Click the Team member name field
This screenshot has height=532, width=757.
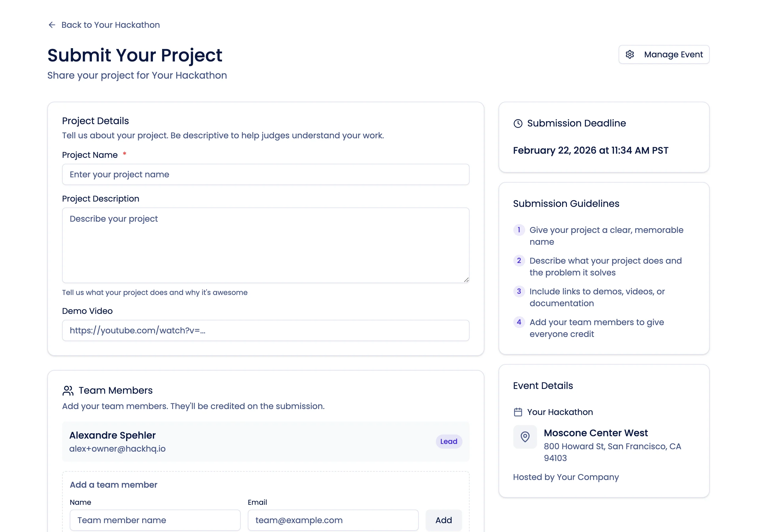155,520
